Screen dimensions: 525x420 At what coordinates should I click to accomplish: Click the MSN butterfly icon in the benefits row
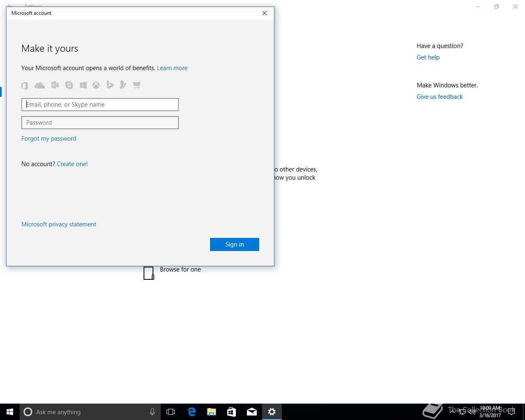click(123, 85)
